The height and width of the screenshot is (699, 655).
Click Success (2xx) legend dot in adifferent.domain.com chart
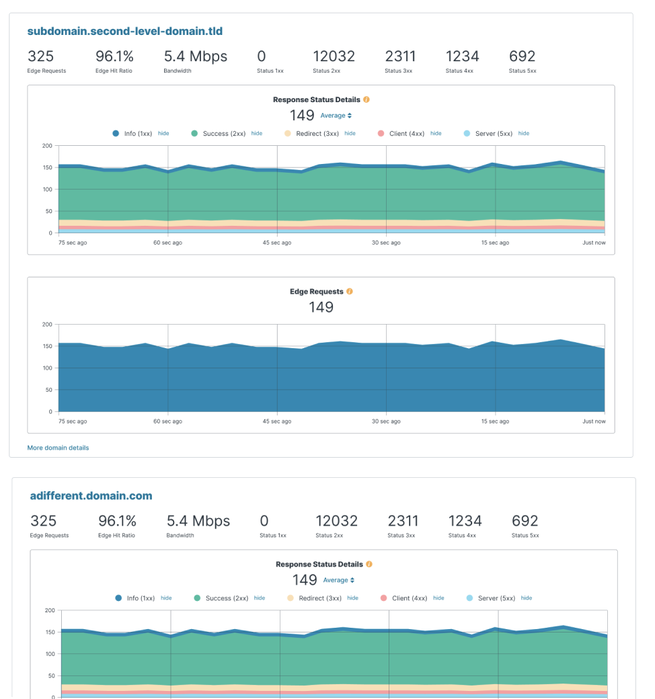(x=197, y=598)
